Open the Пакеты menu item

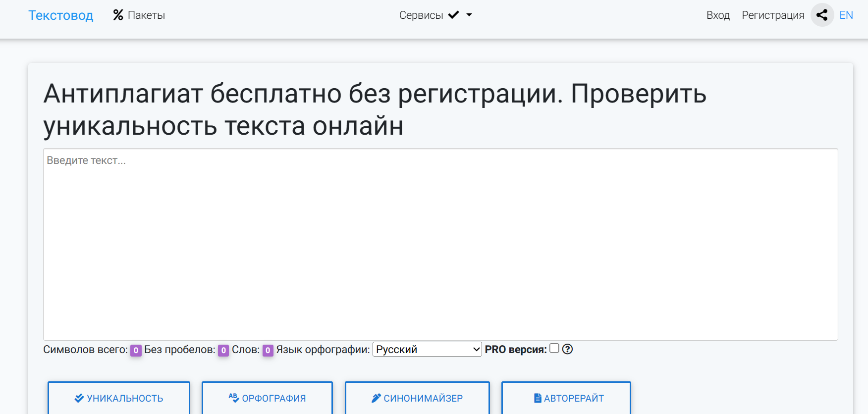146,15
